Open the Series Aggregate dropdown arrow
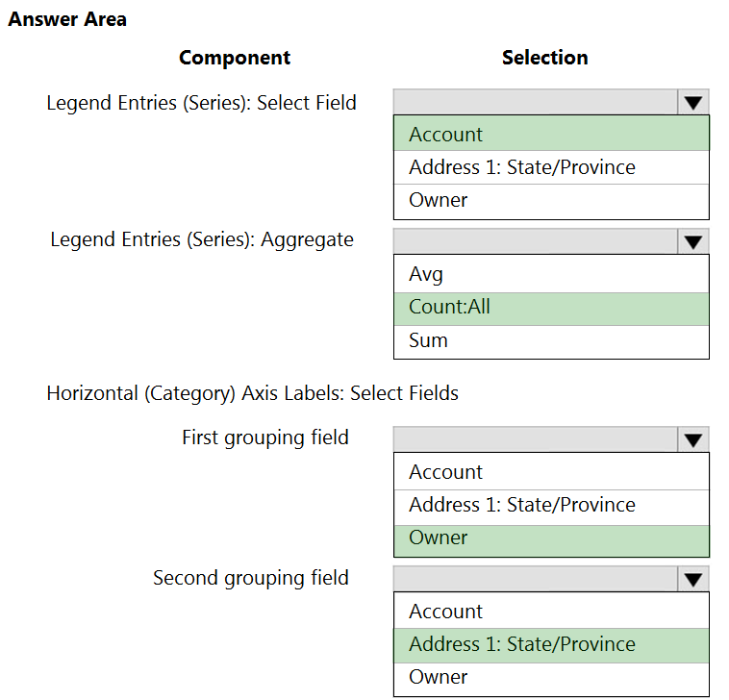The image size is (729, 700). (x=692, y=241)
